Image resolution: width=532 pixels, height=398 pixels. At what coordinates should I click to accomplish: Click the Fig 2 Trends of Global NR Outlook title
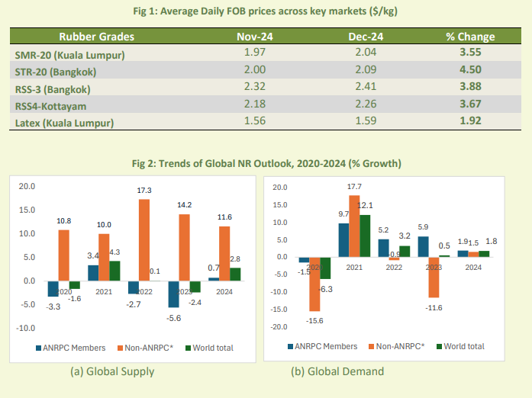point(265,163)
